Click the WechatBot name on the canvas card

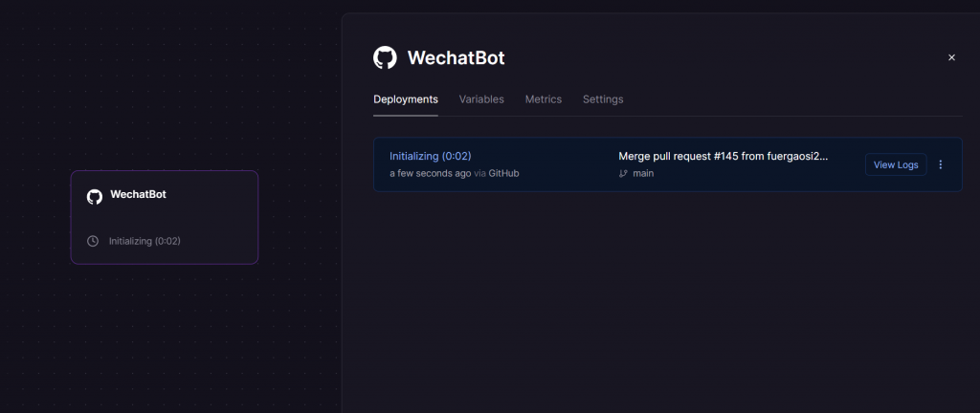coord(138,195)
